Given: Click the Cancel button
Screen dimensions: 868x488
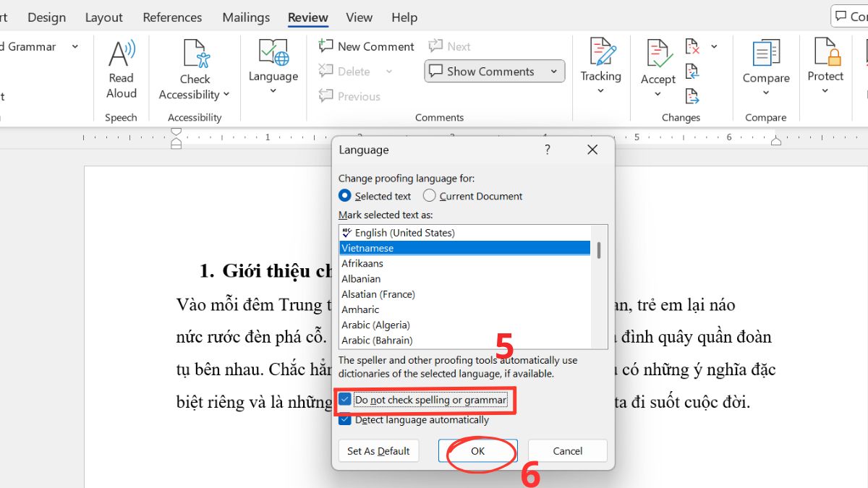Looking at the screenshot, I should coord(568,450).
